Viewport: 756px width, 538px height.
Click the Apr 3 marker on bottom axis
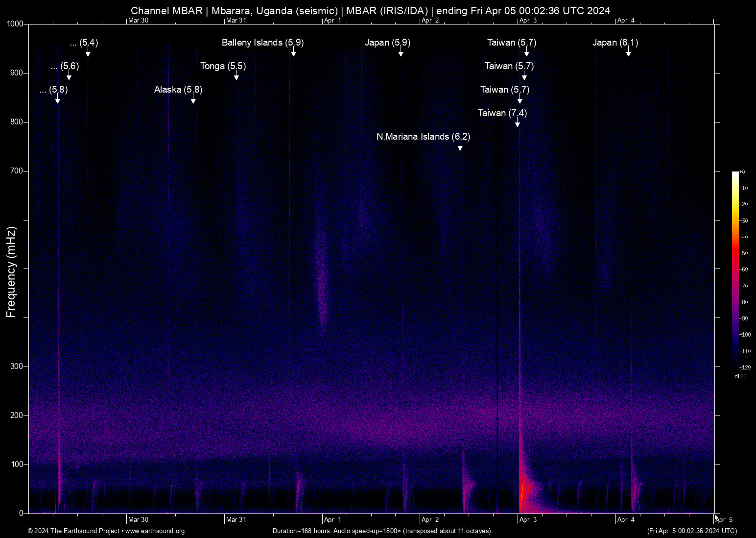[x=528, y=520]
